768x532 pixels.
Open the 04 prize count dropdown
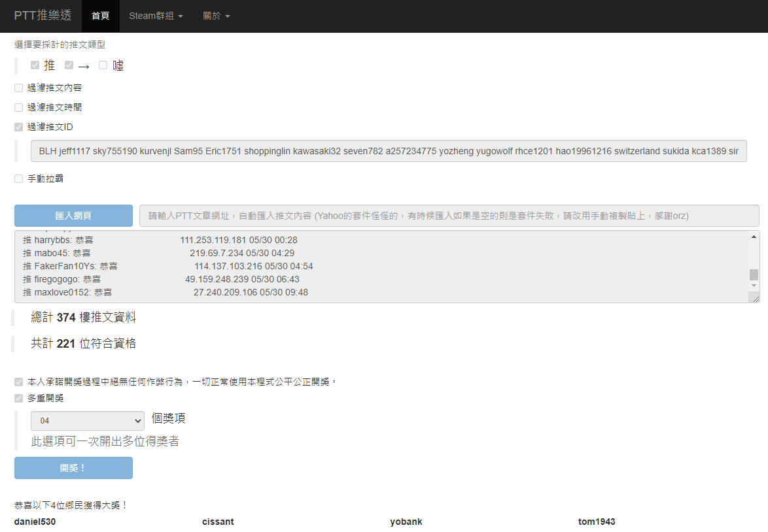tap(88, 421)
